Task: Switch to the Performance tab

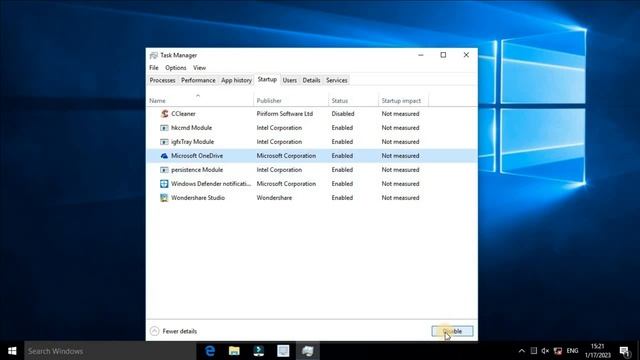Action: point(198,80)
